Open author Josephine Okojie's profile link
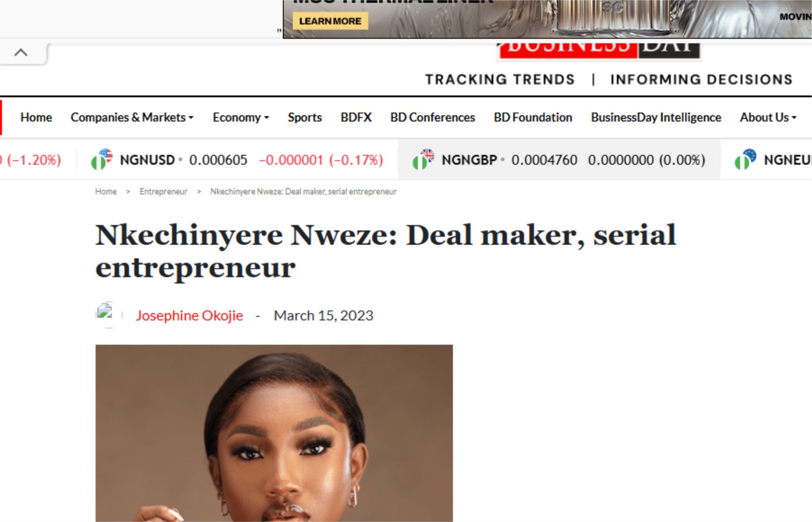 189,316
